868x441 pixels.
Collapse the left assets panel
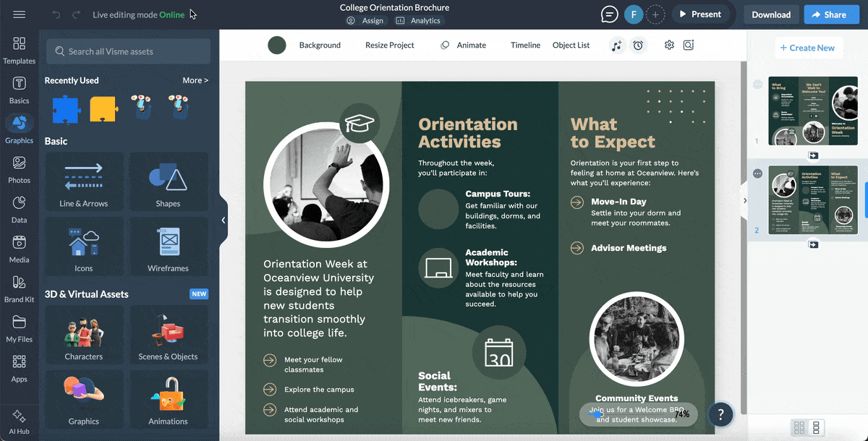[x=224, y=220]
